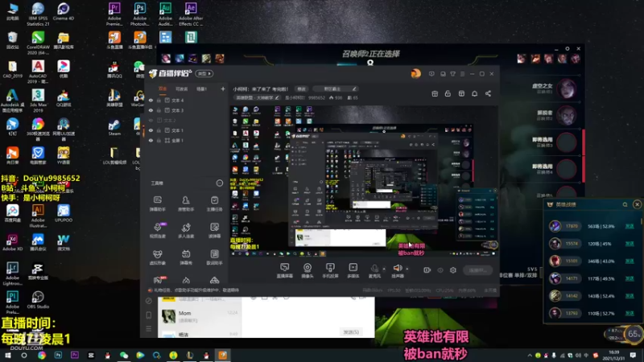Click the link on the 14171 row
This screenshot has width=644, height=362.
click(630, 278)
